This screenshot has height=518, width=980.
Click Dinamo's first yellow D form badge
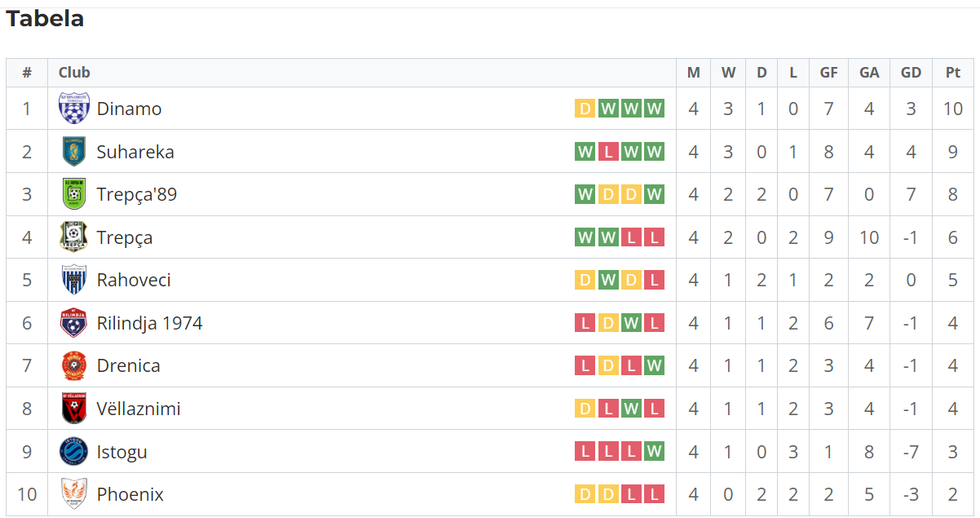click(585, 109)
